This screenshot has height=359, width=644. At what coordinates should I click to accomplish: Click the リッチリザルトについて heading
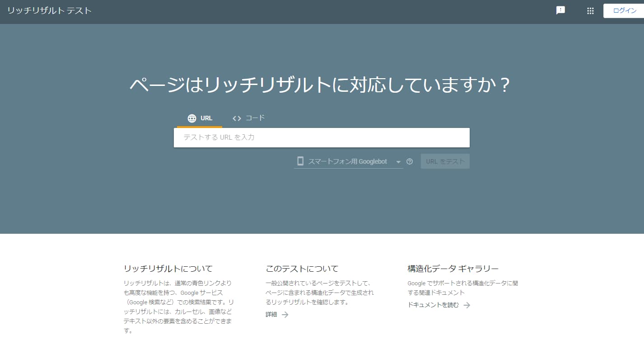(168, 269)
